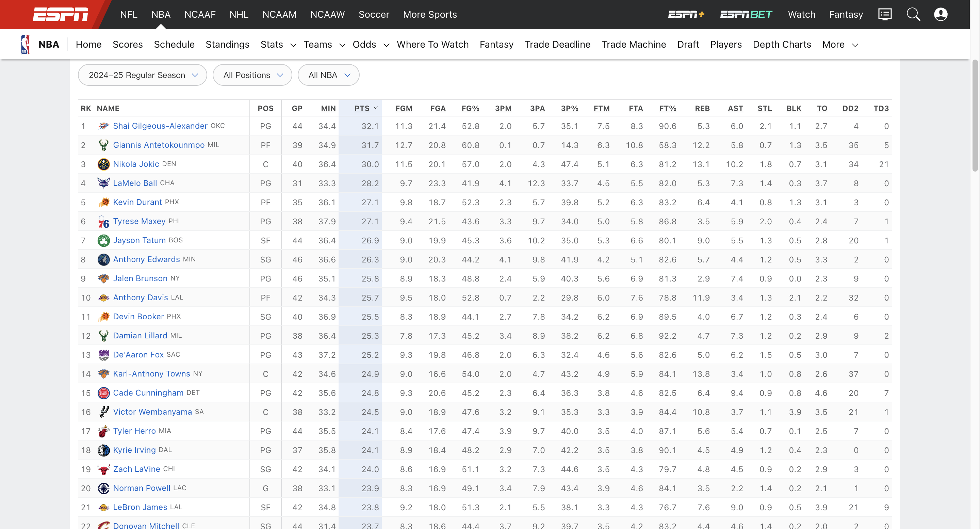Open the Depth Charts tab
This screenshot has height=529, width=980.
click(782, 45)
